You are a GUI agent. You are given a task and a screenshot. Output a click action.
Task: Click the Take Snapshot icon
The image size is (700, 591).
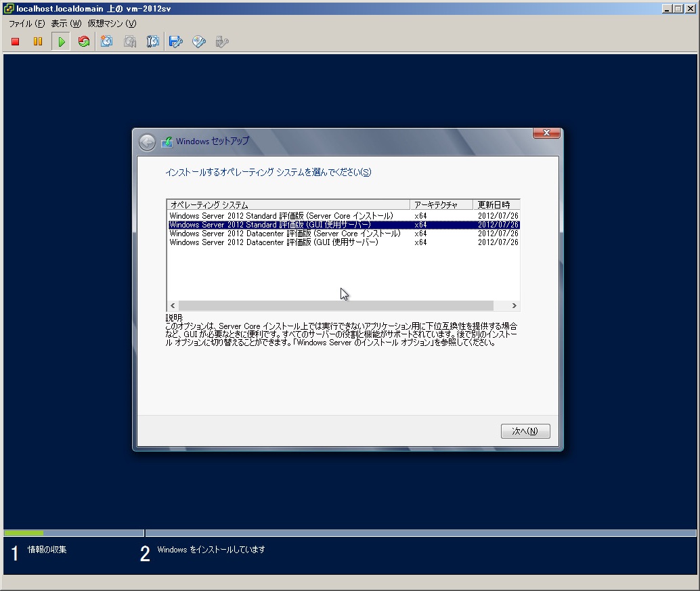click(x=107, y=41)
